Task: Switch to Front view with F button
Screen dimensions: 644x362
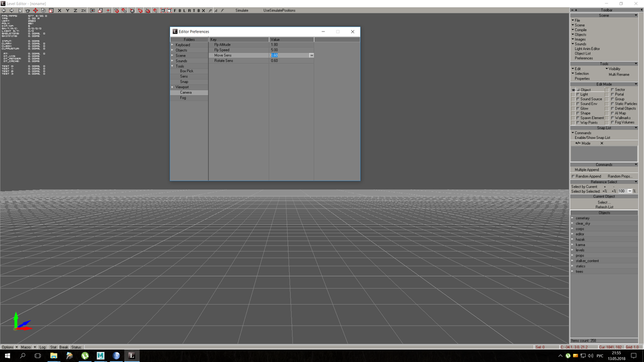Action: click(x=175, y=11)
